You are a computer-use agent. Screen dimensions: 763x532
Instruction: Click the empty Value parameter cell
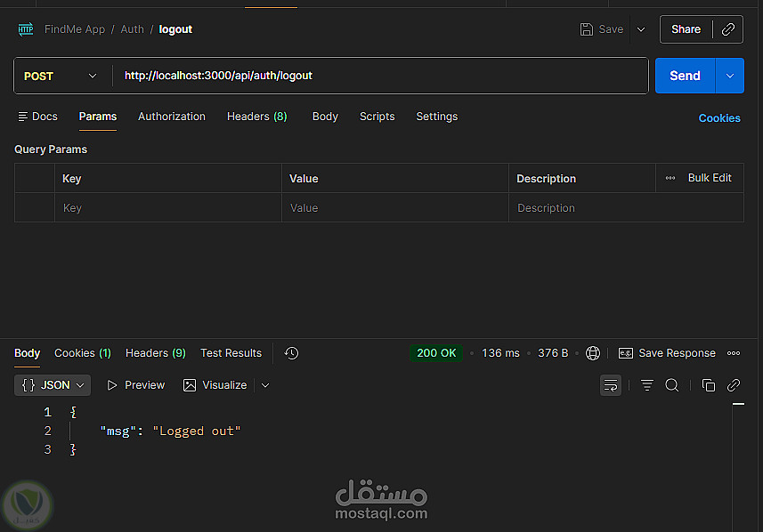tap(395, 207)
